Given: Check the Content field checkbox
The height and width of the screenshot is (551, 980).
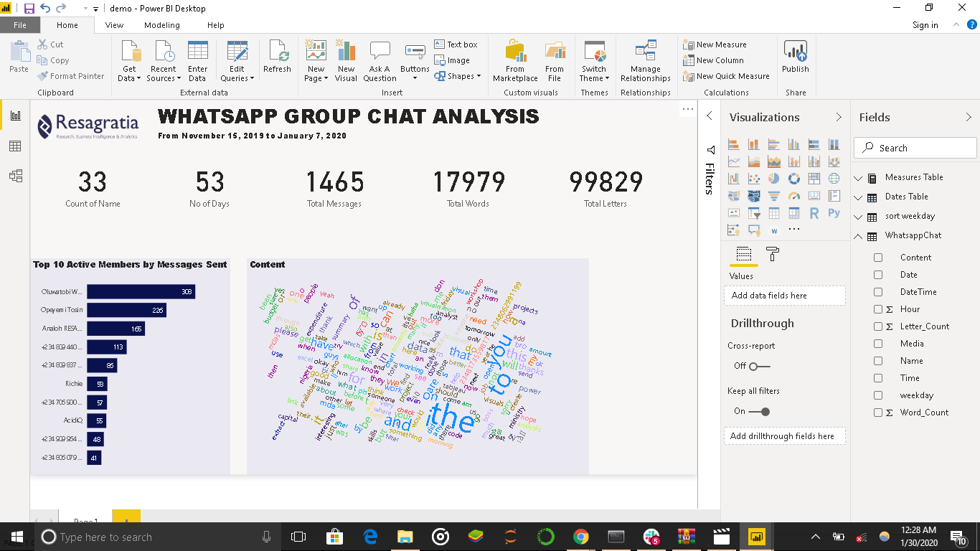Looking at the screenshot, I should [878, 258].
